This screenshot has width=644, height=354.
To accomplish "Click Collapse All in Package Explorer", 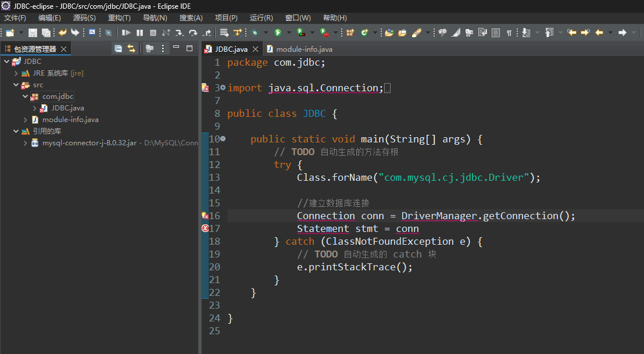I will tap(119, 49).
